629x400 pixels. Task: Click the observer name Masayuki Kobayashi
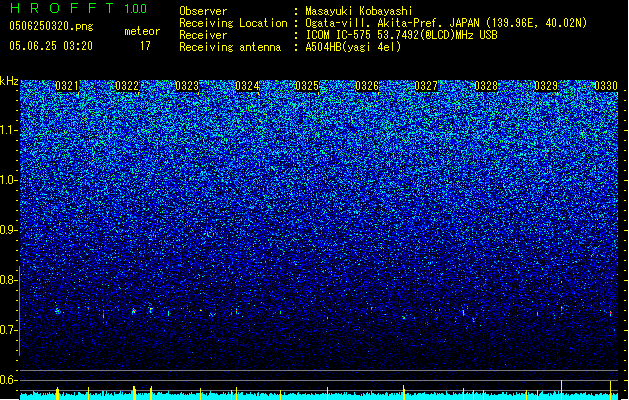click(359, 11)
